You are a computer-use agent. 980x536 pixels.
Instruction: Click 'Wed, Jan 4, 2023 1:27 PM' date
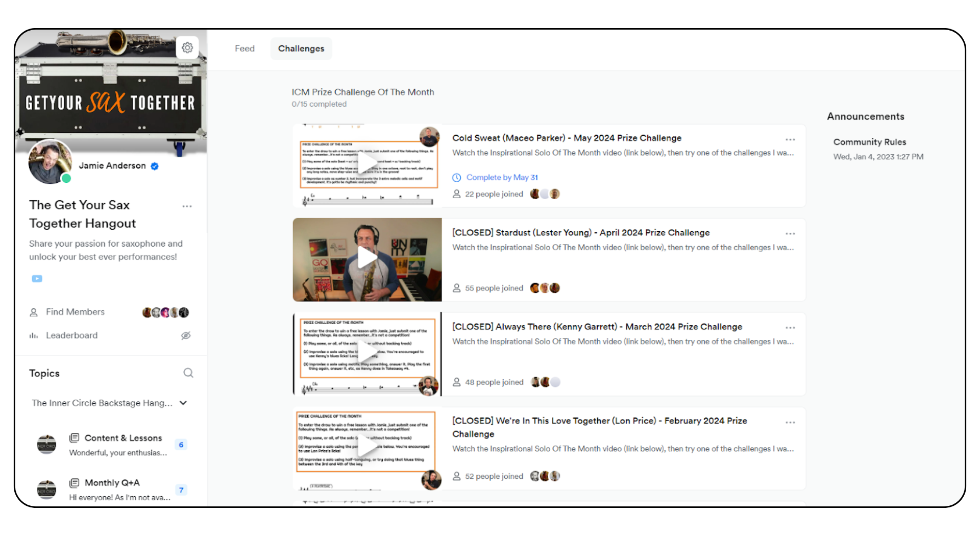click(x=878, y=157)
